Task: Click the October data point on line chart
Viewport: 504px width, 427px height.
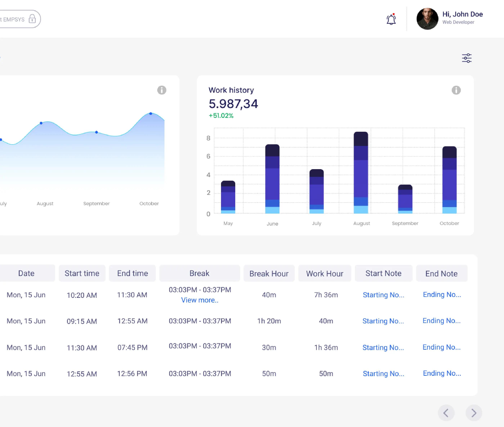Action: coord(151,113)
